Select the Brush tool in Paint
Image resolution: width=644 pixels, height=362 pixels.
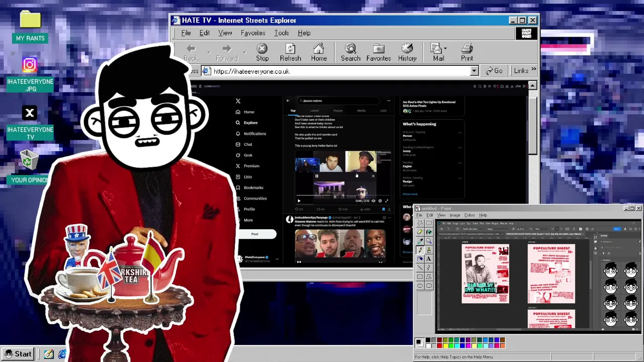429,250
